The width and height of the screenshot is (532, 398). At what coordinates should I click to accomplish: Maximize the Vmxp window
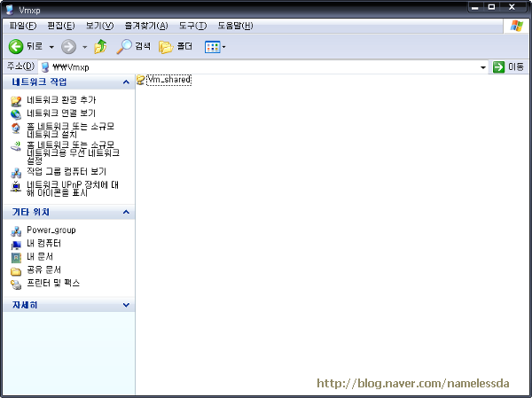click(x=491, y=7)
